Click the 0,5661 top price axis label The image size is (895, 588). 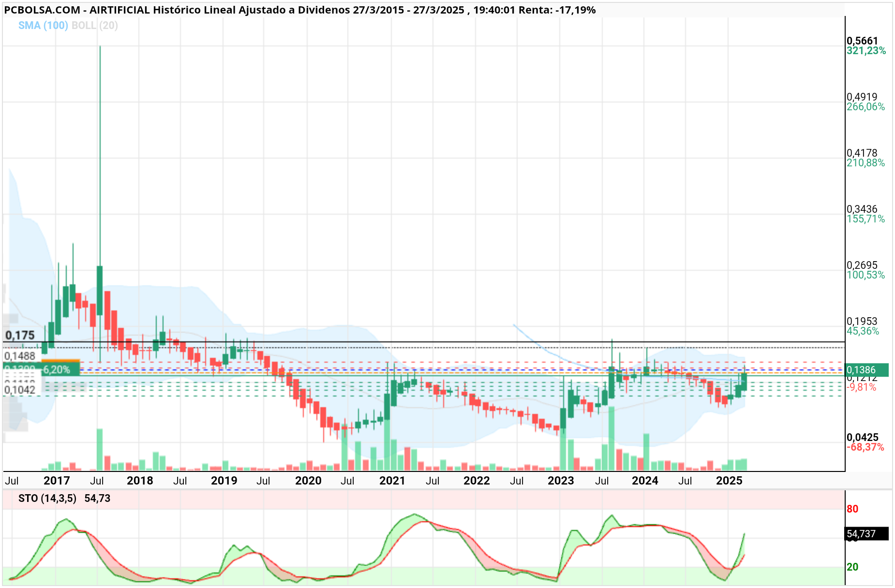pos(862,41)
